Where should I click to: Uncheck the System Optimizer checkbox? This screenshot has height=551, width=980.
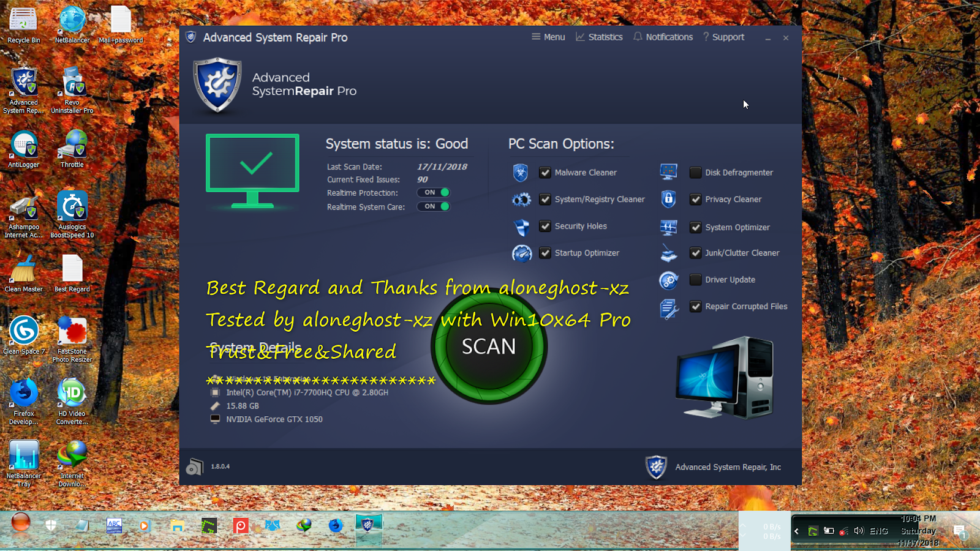(695, 227)
